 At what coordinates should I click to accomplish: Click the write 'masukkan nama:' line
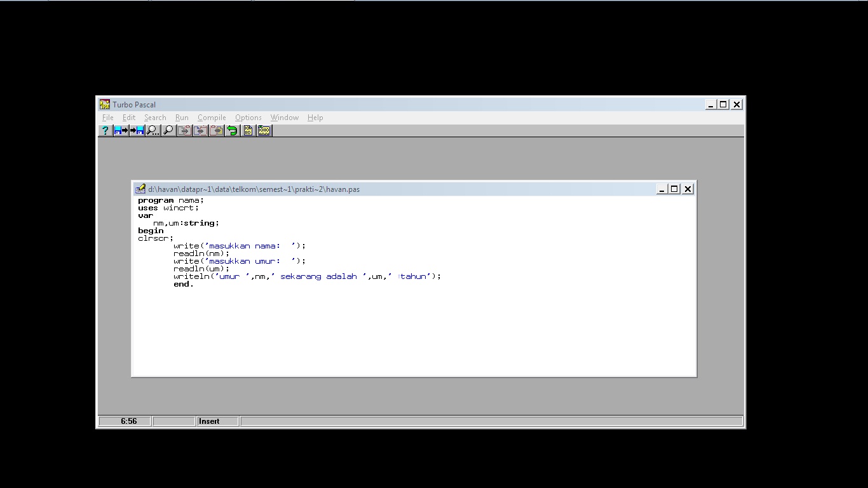tap(240, 246)
